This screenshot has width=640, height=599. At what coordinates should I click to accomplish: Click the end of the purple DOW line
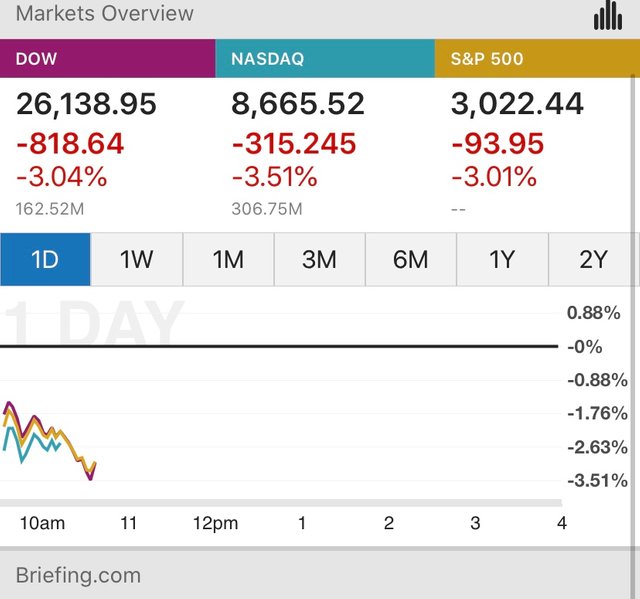[x=91, y=478]
